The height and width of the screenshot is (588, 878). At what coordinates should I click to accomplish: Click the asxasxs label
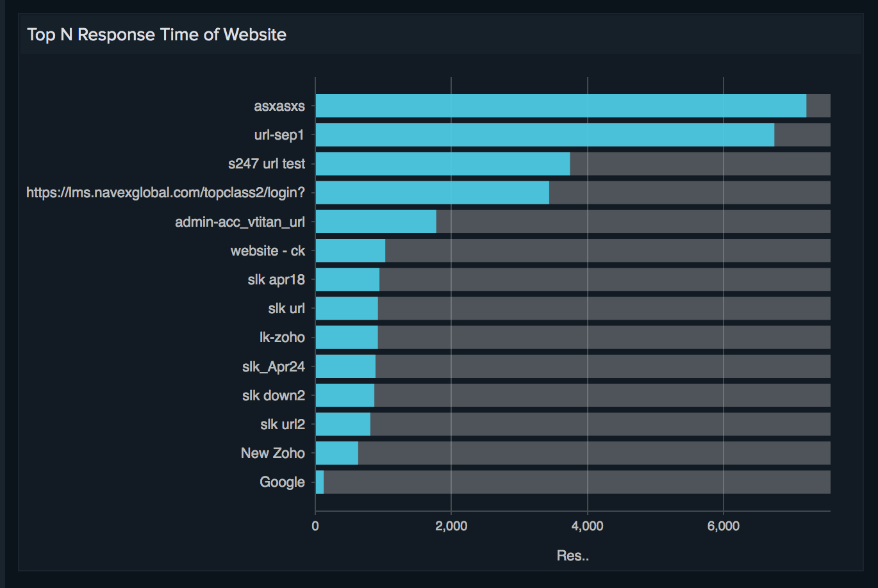pyautogui.click(x=278, y=106)
